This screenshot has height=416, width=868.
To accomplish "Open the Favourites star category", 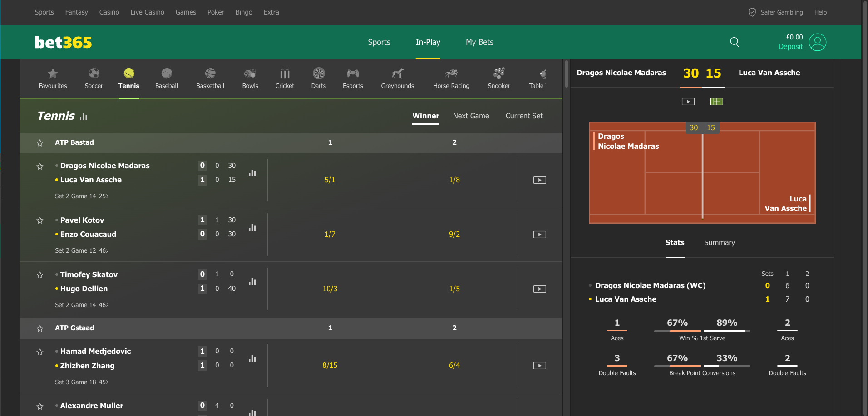I will tap(53, 78).
